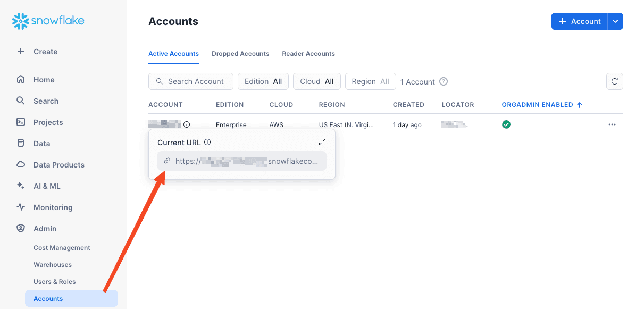Open the account row more-options menu
The image size is (644, 309).
pos(612,124)
